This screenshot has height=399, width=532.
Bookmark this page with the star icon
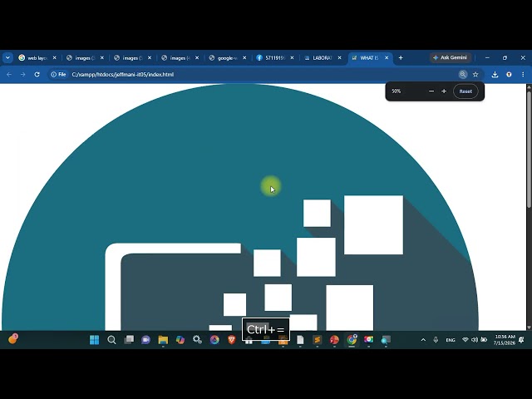coord(475,74)
